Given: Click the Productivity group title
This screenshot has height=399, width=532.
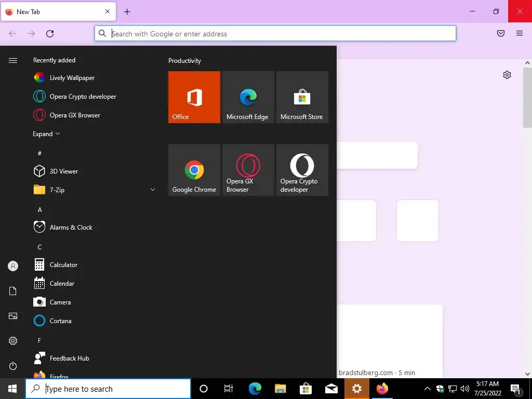Looking at the screenshot, I should point(184,61).
